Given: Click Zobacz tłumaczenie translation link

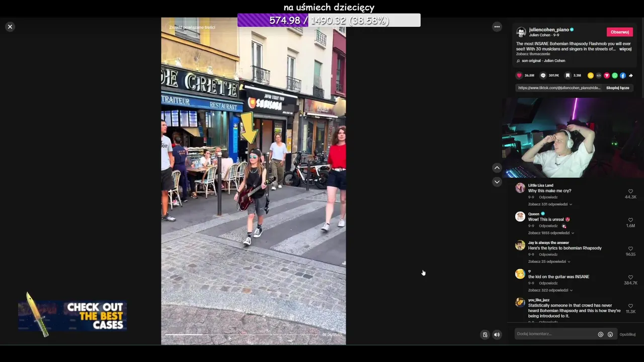Looking at the screenshot, I should click(533, 54).
